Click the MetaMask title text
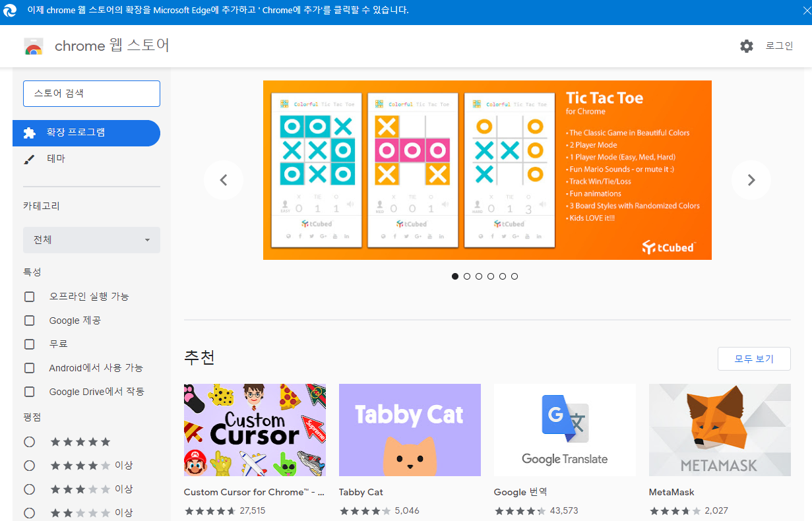This screenshot has height=521, width=812. (671, 493)
